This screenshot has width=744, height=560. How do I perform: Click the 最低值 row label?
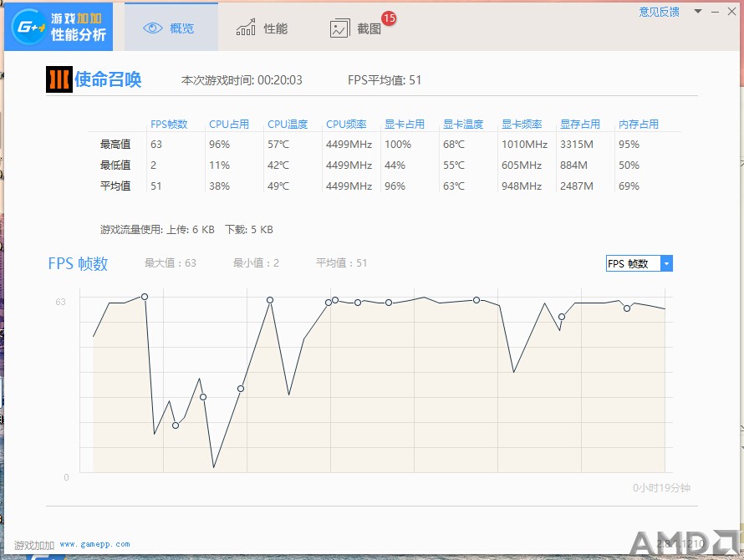coord(115,165)
